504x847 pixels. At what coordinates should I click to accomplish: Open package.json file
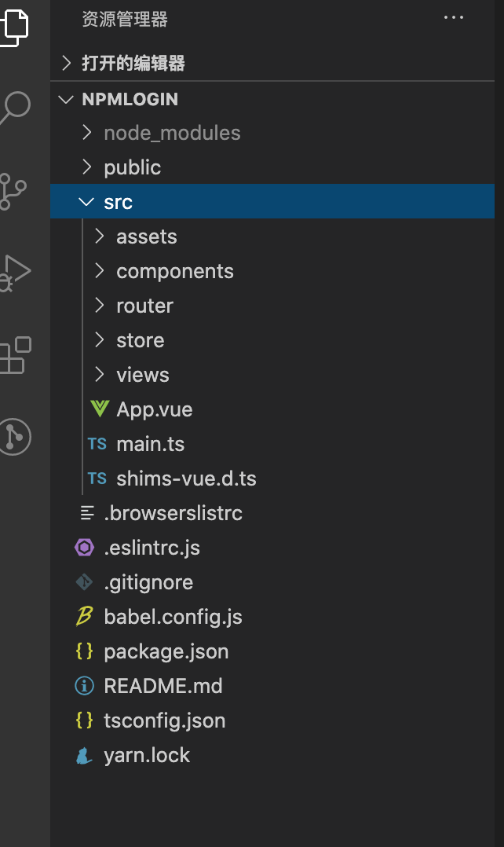click(166, 651)
